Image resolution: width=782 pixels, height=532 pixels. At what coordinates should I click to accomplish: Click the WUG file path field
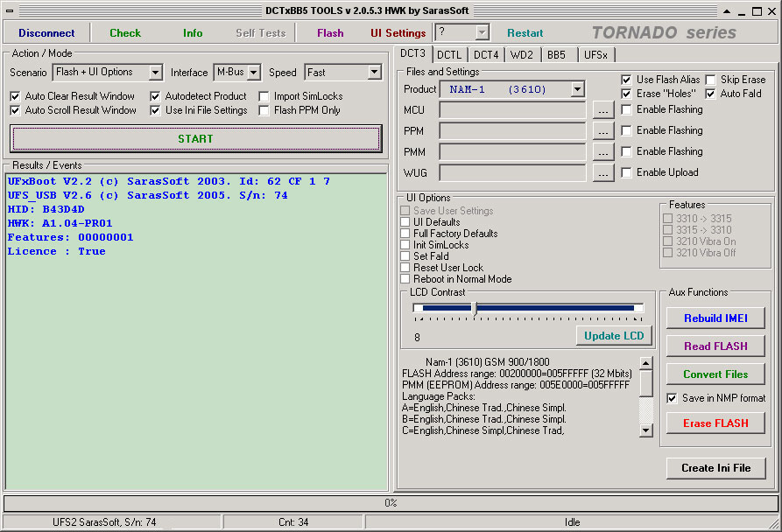512,173
